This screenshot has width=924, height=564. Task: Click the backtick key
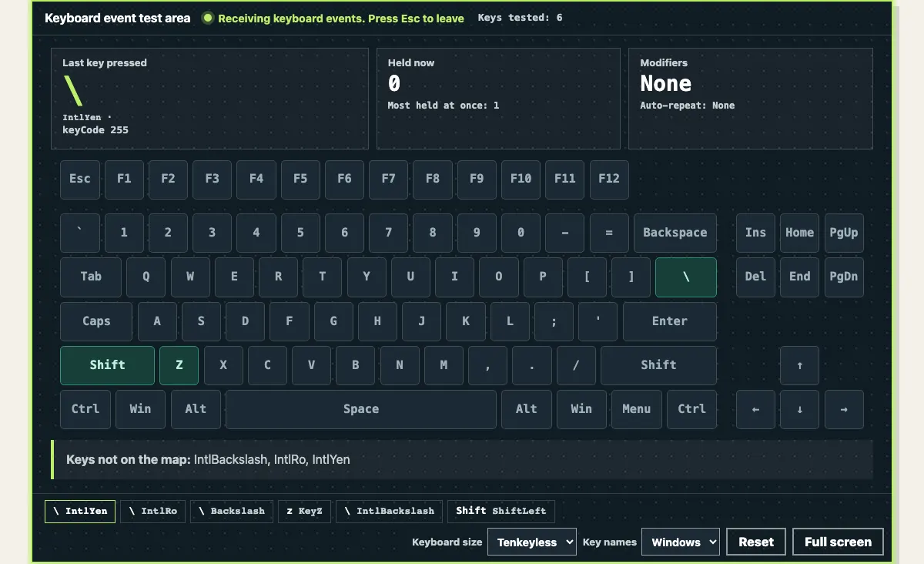click(x=80, y=233)
